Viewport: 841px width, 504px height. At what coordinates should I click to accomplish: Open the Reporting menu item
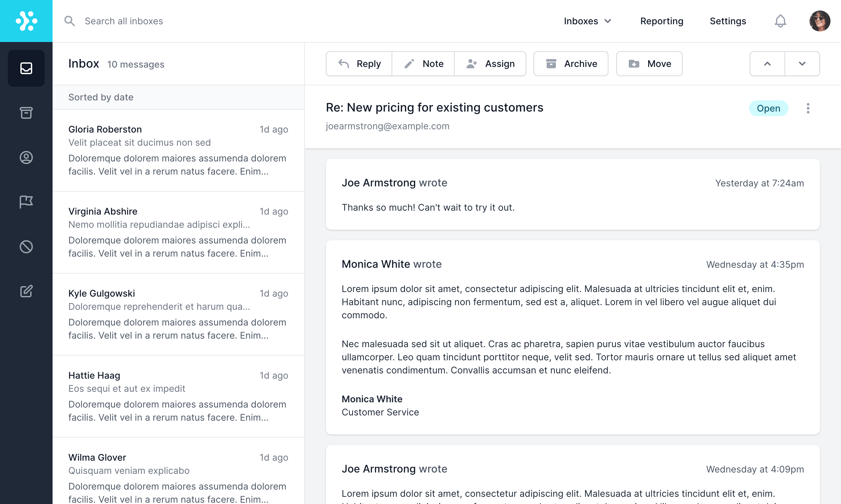[662, 21]
